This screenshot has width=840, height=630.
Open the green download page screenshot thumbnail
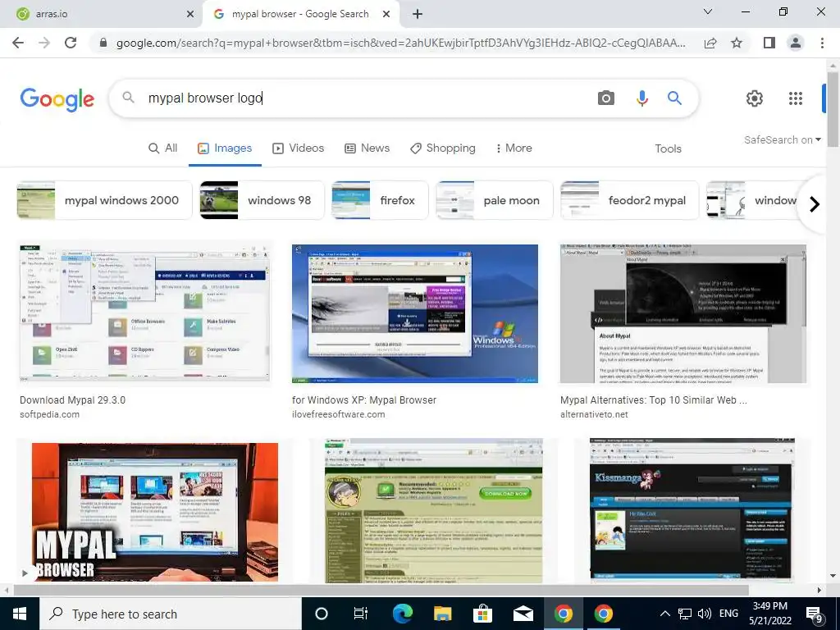(x=434, y=510)
